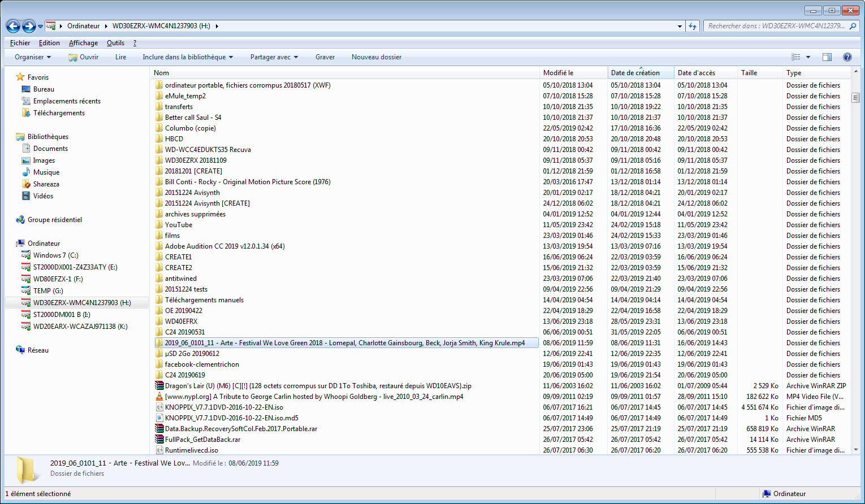
Task: Change view with the view mode icon
Action: (x=796, y=57)
